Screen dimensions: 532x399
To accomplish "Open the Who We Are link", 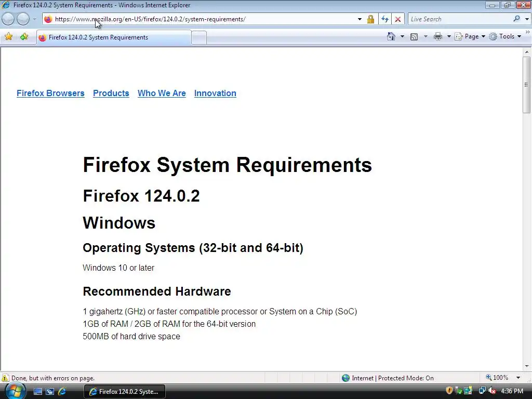I will click(x=162, y=94).
